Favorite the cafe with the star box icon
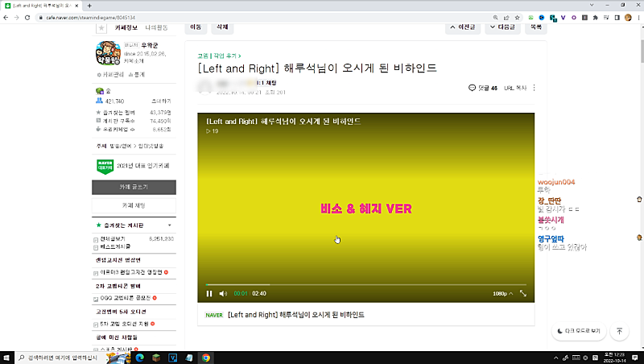644x364 pixels. tap(101, 28)
